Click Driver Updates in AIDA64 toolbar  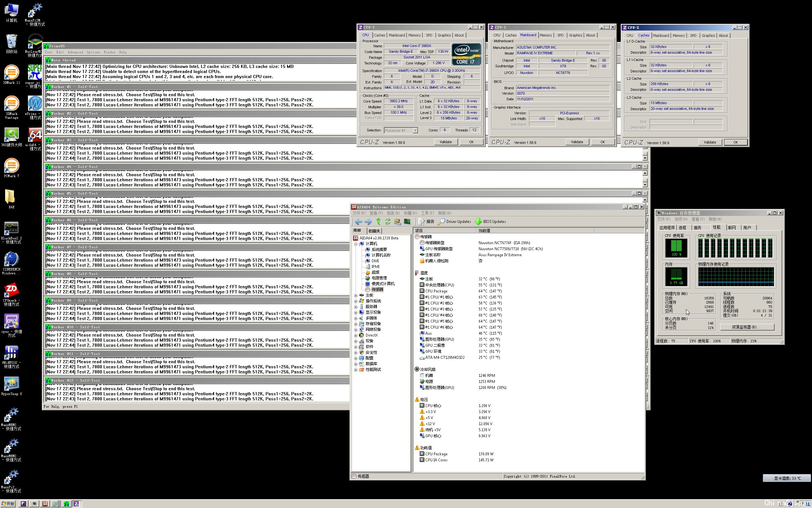pos(454,222)
